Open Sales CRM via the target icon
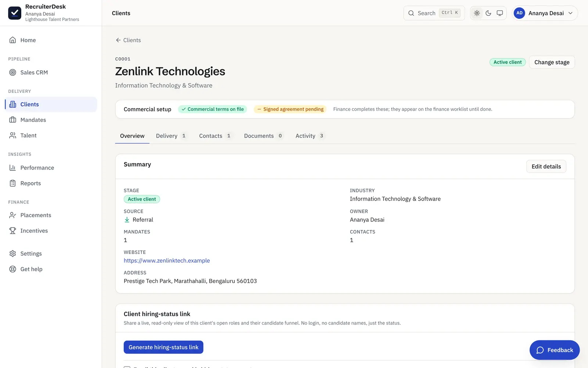 click(x=12, y=72)
